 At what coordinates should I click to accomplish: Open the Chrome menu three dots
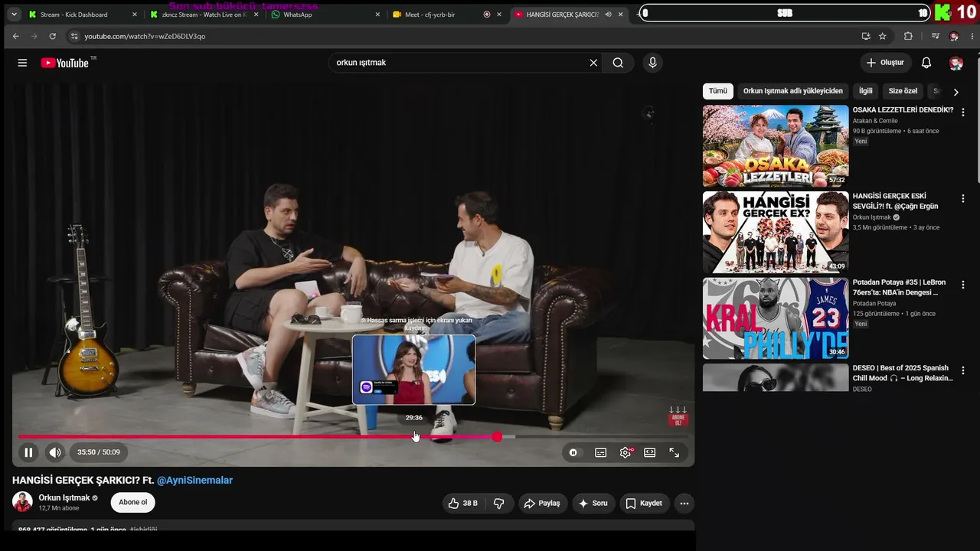(x=972, y=36)
